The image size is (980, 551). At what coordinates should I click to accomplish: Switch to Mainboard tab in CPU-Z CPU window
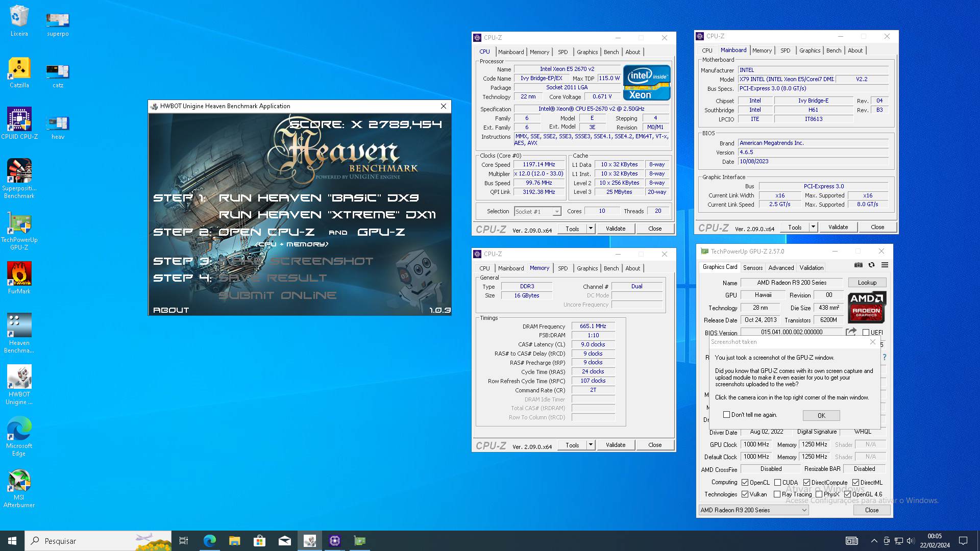pyautogui.click(x=511, y=52)
